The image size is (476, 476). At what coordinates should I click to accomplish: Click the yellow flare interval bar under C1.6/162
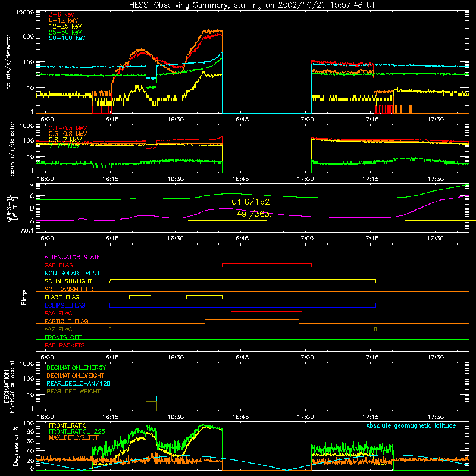(227, 220)
